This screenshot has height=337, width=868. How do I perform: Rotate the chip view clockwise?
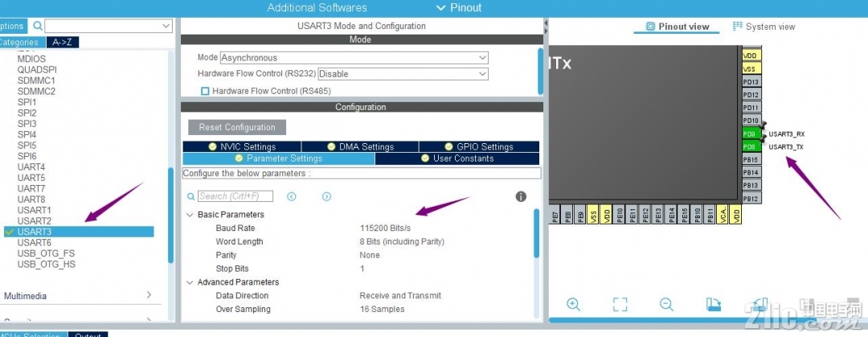(714, 304)
